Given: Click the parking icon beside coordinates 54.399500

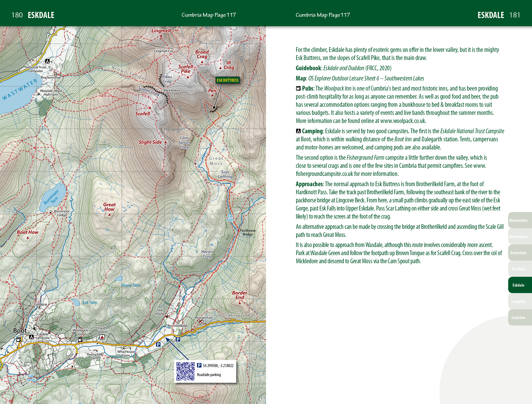Looking at the screenshot, I should (199, 365).
